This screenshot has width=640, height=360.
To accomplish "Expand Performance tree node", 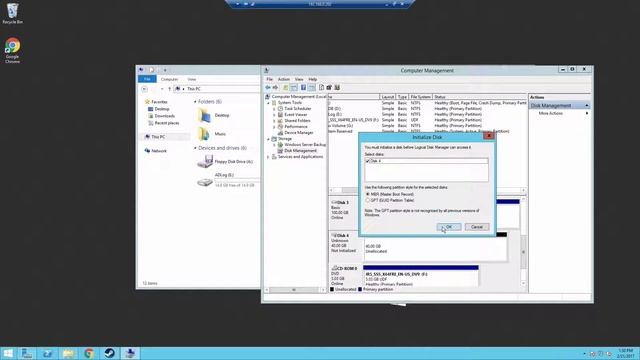I will pyautogui.click(x=274, y=127).
